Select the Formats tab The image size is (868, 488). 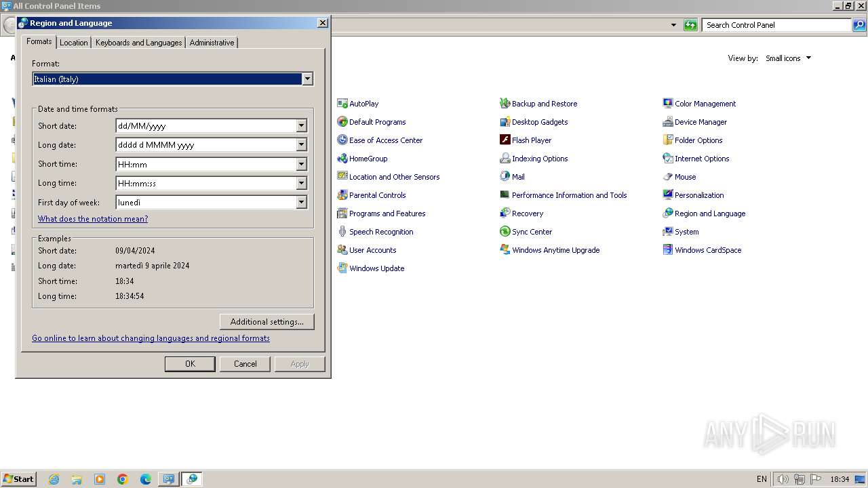tap(39, 41)
